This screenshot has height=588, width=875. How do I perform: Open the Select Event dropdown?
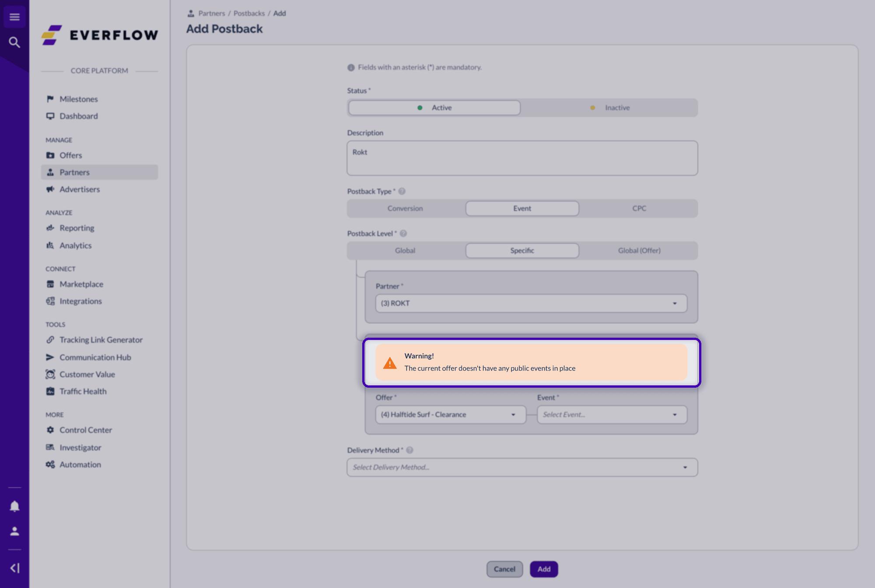(x=612, y=415)
